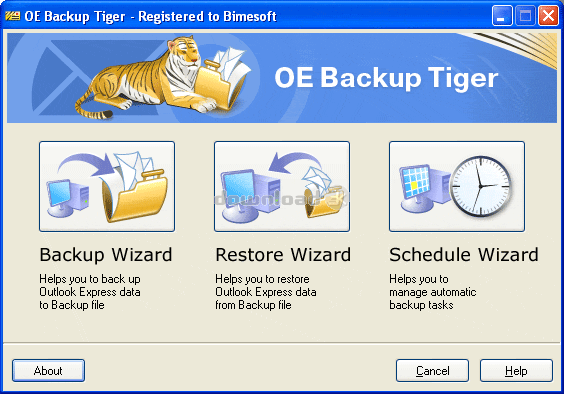Screen dimensions: 564x394
Task: Close the OE Backup Tiger window
Action: point(548,16)
